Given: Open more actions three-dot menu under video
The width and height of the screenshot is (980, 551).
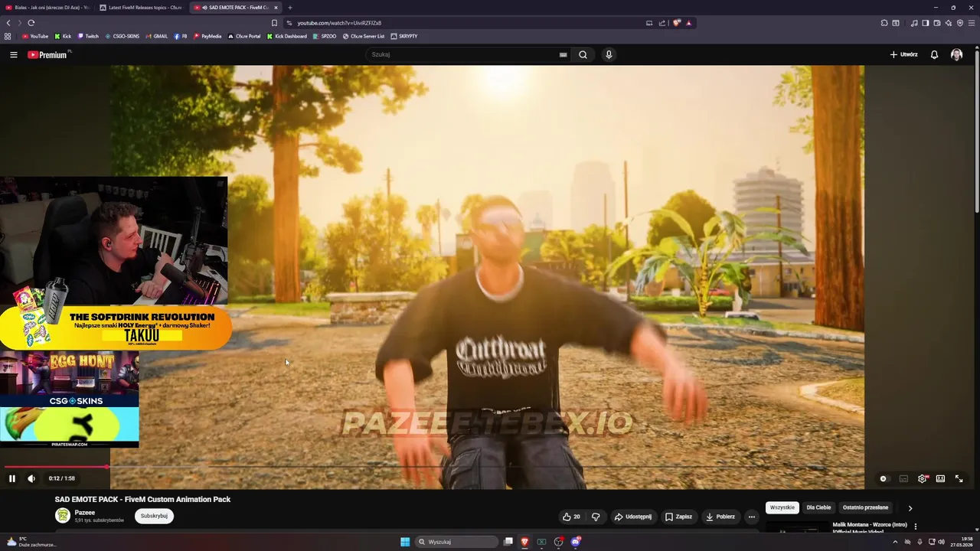Looking at the screenshot, I should point(751,517).
